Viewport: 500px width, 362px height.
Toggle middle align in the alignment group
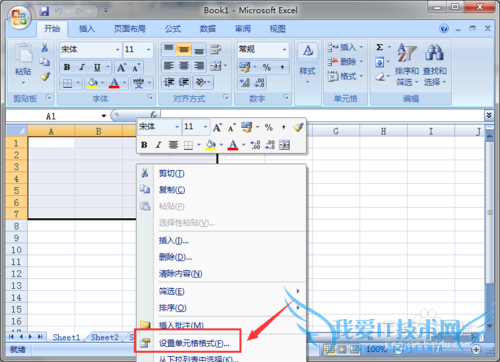(x=184, y=49)
